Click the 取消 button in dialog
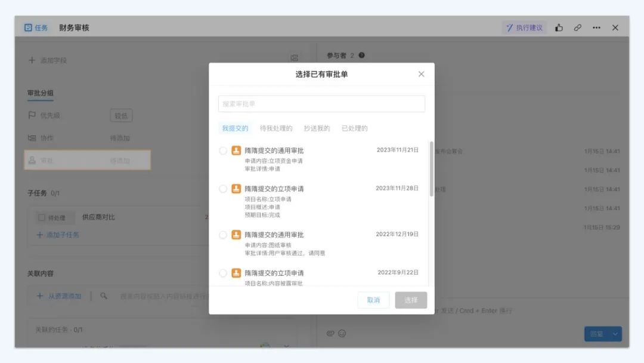The image size is (644, 363). [373, 300]
